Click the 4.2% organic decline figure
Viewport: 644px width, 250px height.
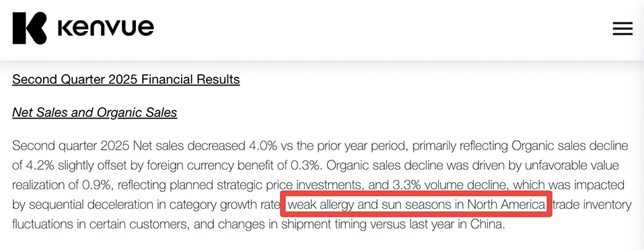pyautogui.click(x=40, y=165)
